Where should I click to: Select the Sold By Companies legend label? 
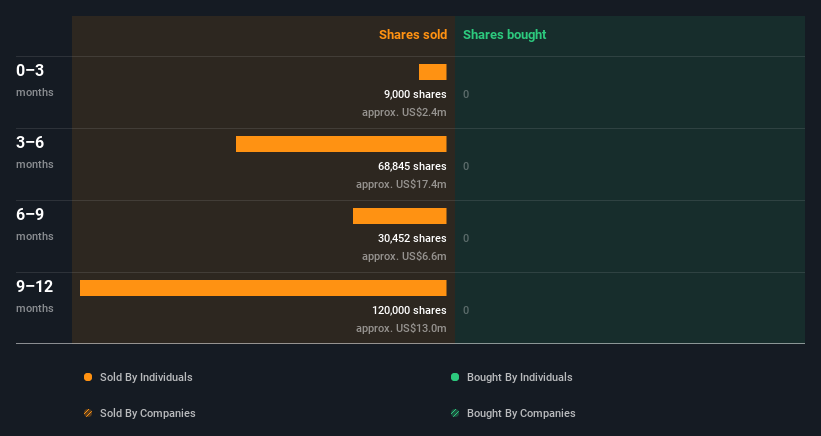[x=148, y=413]
